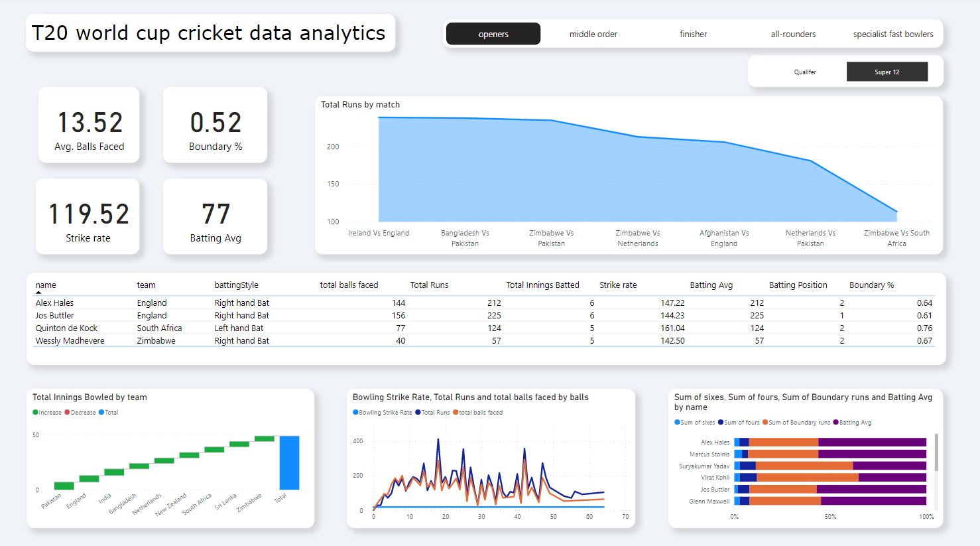Select the "Super 12" stage toggle

pos(887,71)
